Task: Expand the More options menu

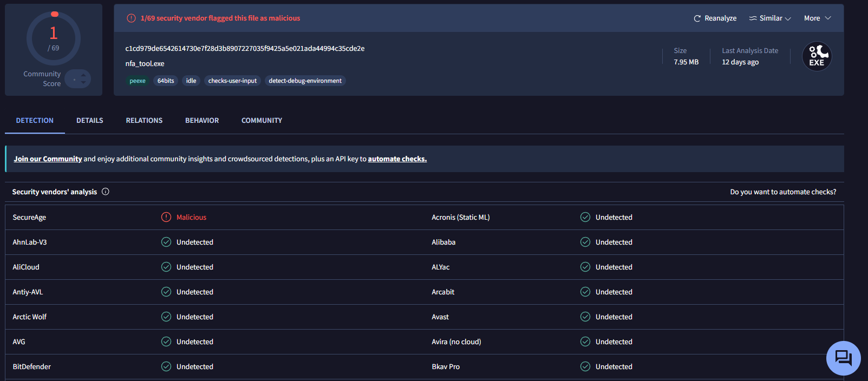Action: coord(817,18)
